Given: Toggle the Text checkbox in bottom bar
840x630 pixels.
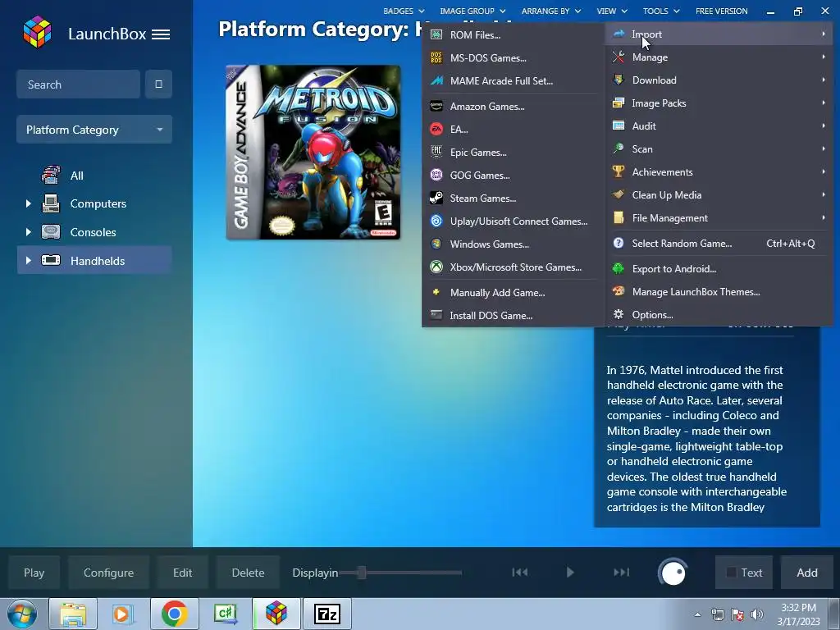Looking at the screenshot, I should [731, 573].
